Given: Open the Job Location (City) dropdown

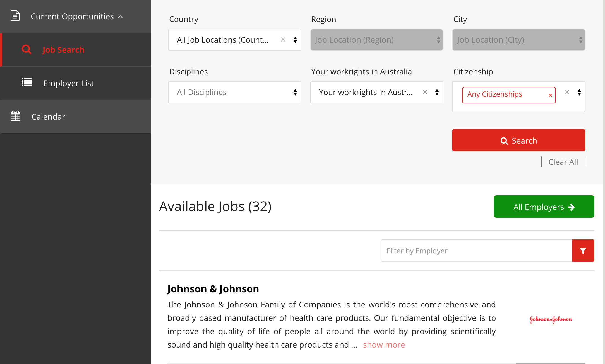Looking at the screenshot, I should 518,40.
